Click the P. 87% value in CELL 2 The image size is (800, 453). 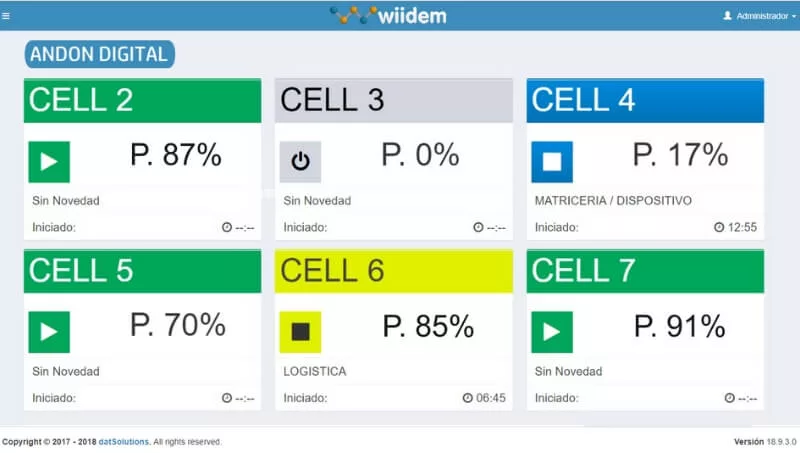[x=176, y=155]
